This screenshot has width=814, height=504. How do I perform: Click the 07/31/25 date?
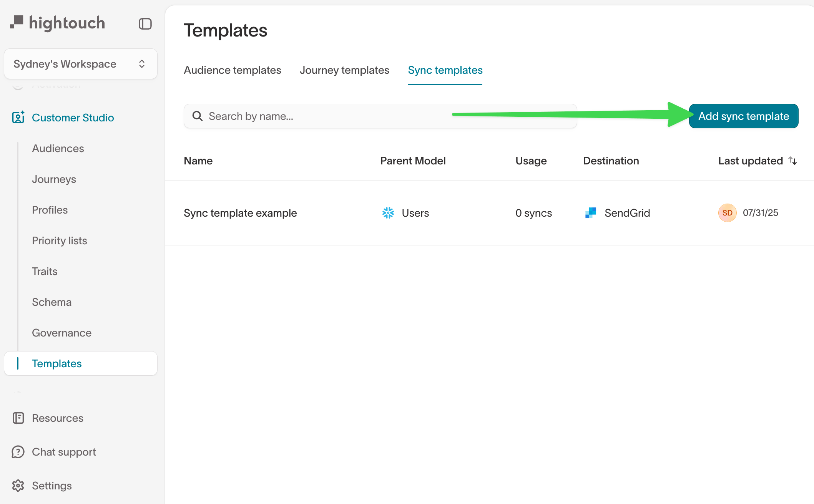tap(761, 213)
